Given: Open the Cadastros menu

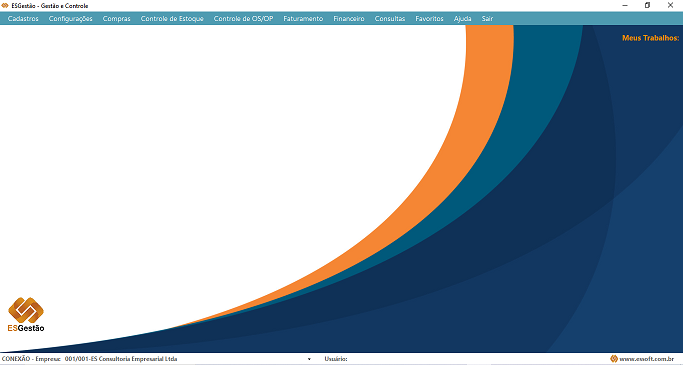Looking at the screenshot, I should (23, 19).
